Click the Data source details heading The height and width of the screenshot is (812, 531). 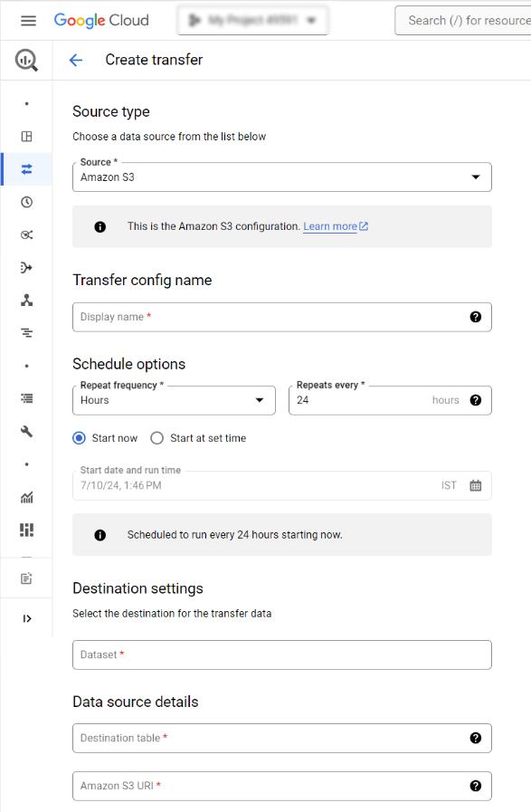point(136,702)
